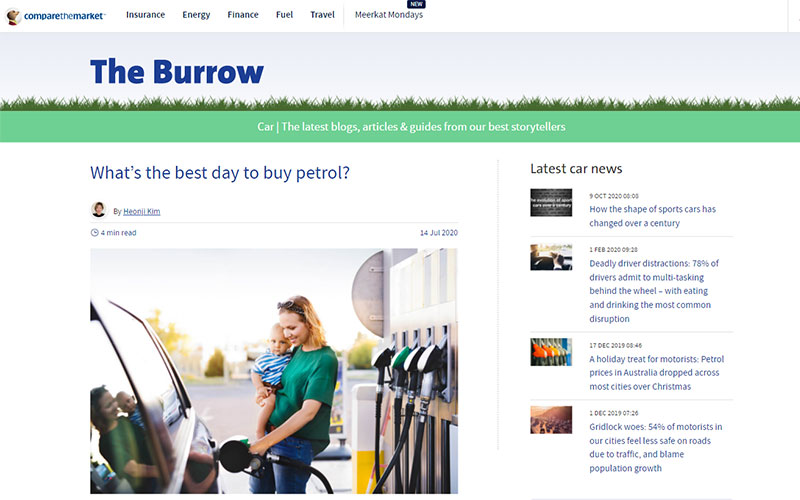
Task: Open the Energy menu
Action: [x=196, y=15]
